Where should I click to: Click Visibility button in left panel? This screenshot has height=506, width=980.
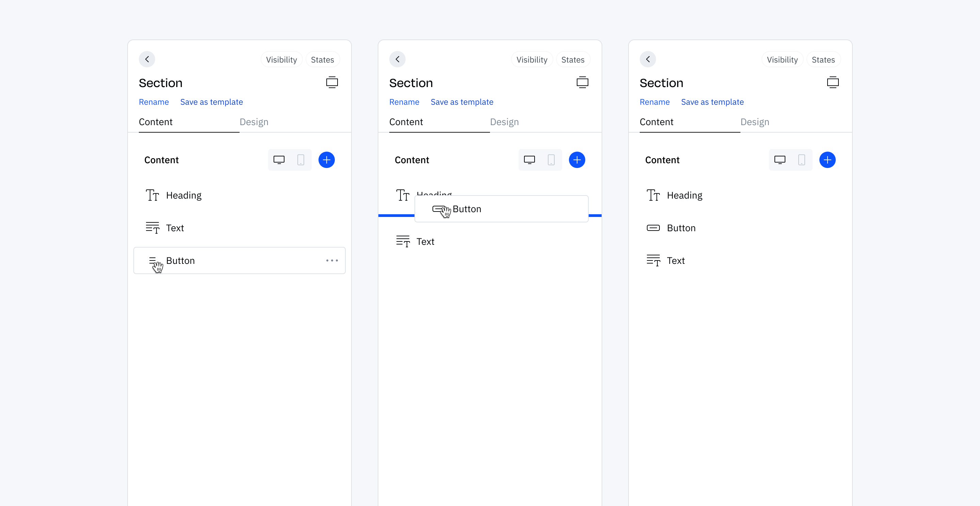coord(281,60)
